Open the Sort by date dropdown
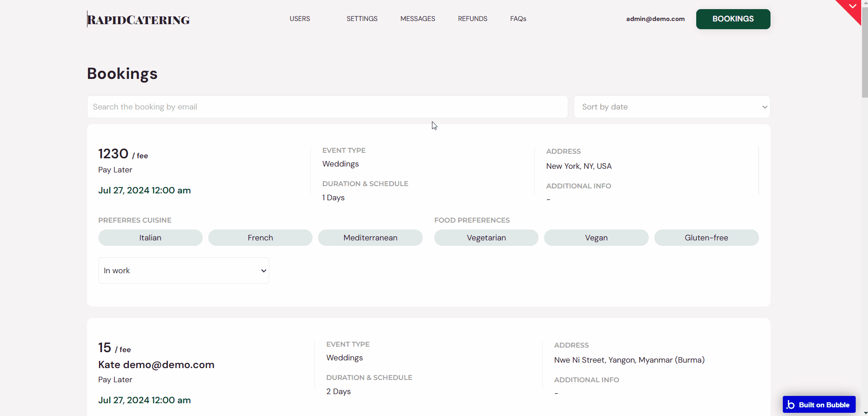 click(672, 107)
